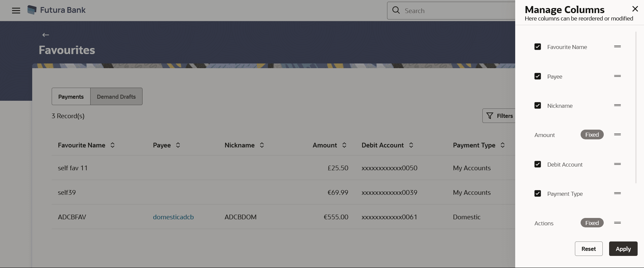Sort table by Payment Type column

click(x=502, y=145)
